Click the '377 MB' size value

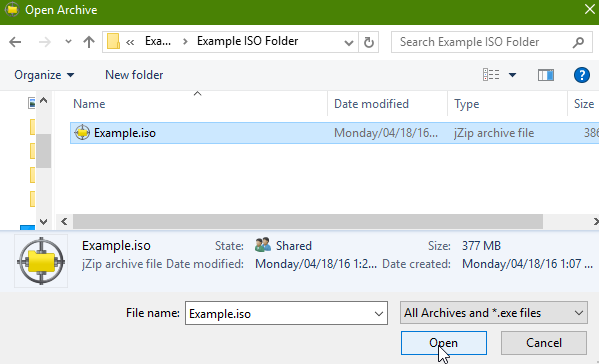click(x=481, y=246)
